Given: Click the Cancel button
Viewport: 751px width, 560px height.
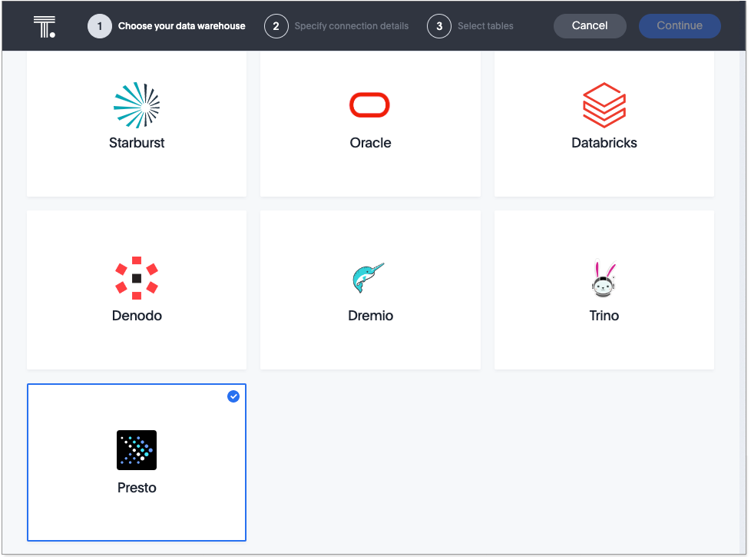Looking at the screenshot, I should (590, 25).
